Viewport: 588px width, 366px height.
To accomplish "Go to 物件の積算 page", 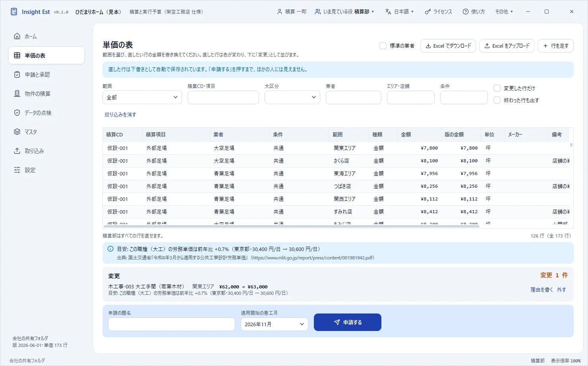I will [46, 93].
